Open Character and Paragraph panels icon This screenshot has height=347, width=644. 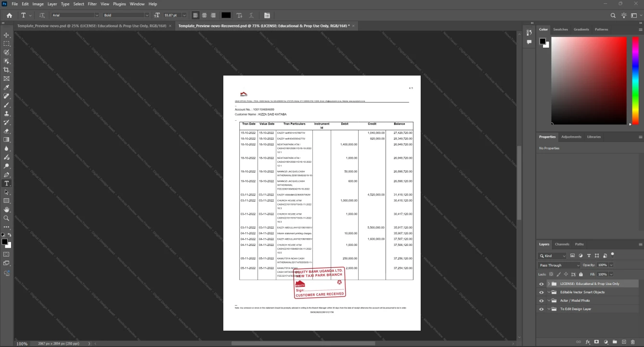267,15
